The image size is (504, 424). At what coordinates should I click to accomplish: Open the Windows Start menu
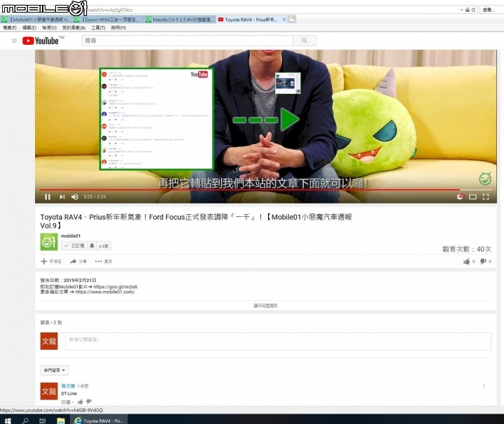pos(8,421)
